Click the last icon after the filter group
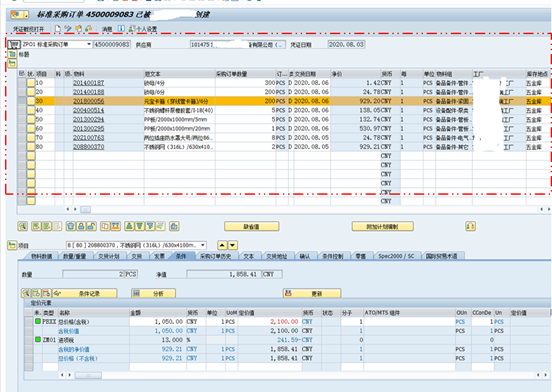Image resolution: width=552 pixels, height=392 pixels. click(x=174, y=226)
